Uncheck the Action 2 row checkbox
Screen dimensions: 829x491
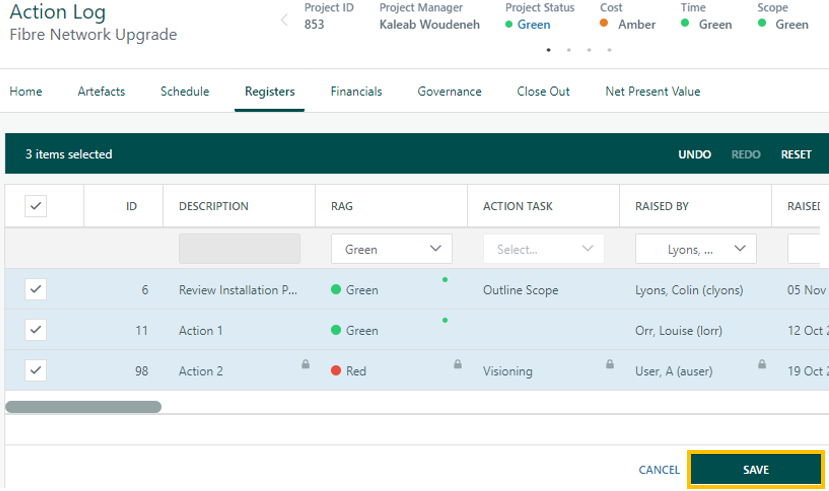tap(35, 370)
